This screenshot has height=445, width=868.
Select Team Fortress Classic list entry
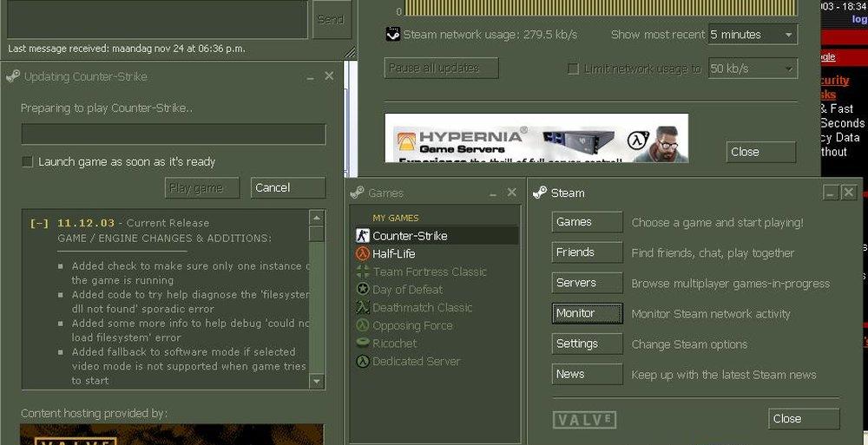tap(435, 272)
